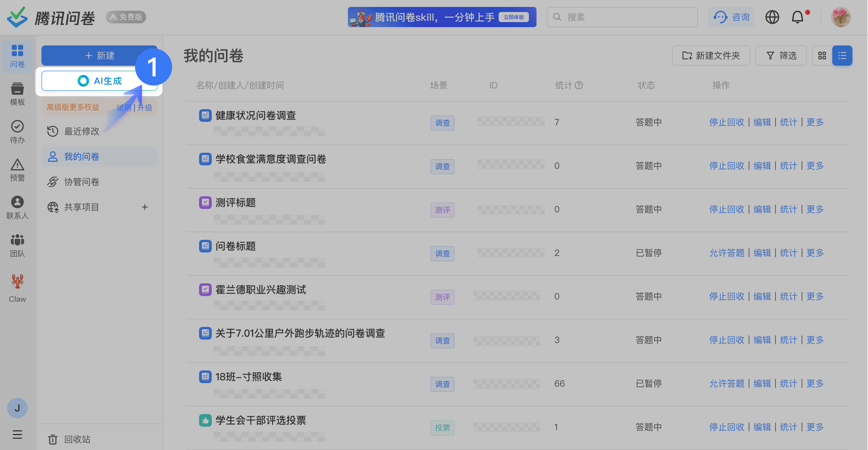Open 更多 menu for 问卷标题
This screenshot has width=868, height=450.
[815, 253]
